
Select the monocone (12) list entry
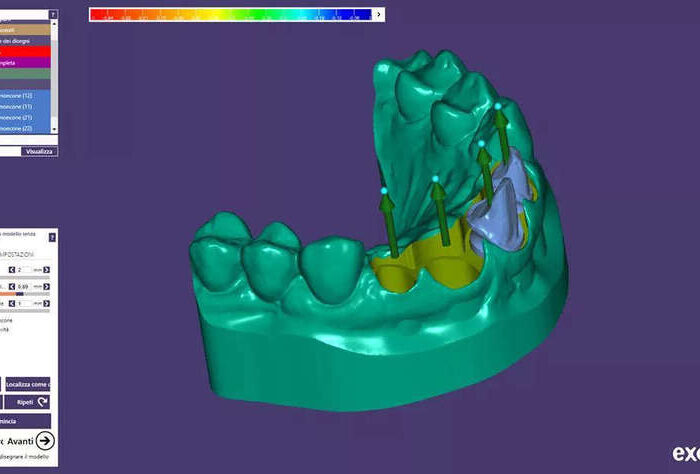click(x=20, y=95)
